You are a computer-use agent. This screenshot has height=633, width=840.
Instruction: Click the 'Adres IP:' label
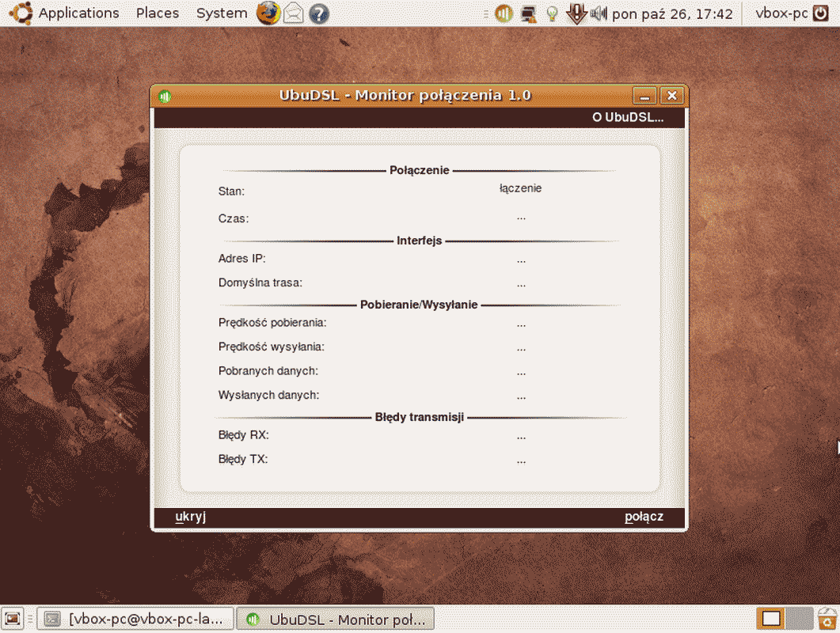(x=241, y=258)
